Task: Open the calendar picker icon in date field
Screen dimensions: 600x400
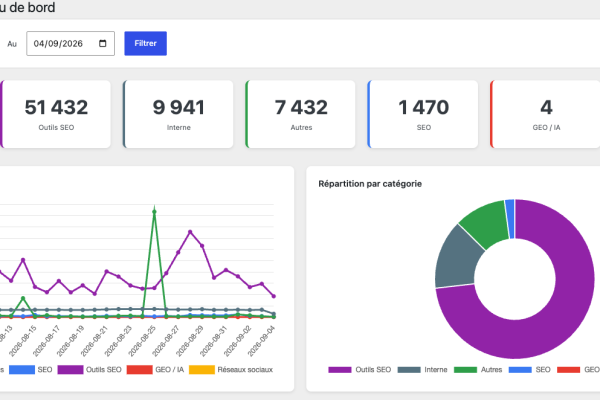Action: (x=103, y=44)
